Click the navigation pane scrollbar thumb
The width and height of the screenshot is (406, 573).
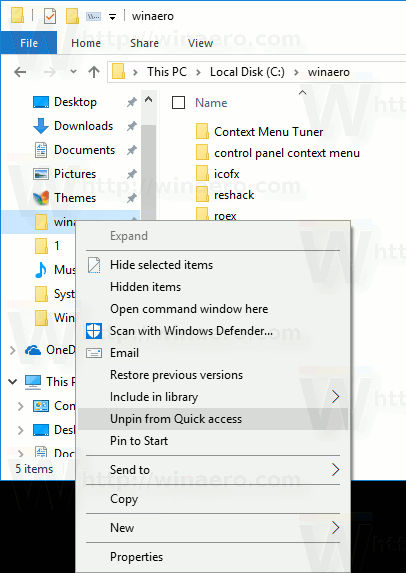pyautogui.click(x=148, y=172)
